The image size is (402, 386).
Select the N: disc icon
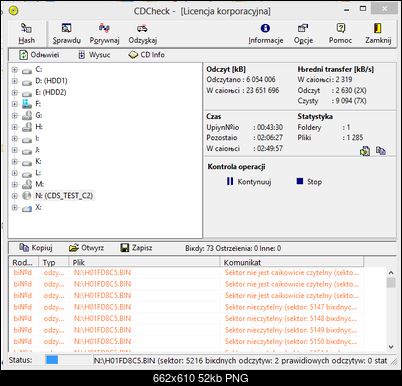[x=27, y=196]
